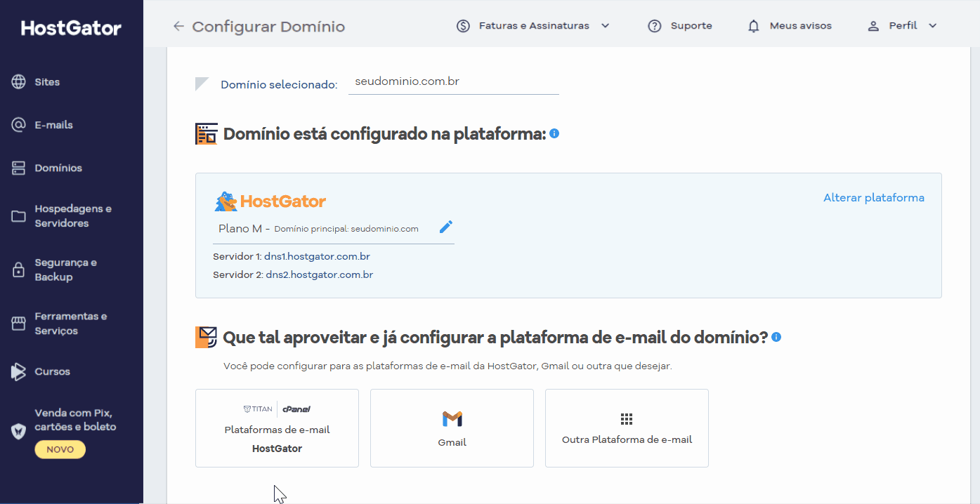Image resolution: width=980 pixels, height=504 pixels.
Task: Click the HostGator logo in sidebar
Action: pyautogui.click(x=71, y=28)
